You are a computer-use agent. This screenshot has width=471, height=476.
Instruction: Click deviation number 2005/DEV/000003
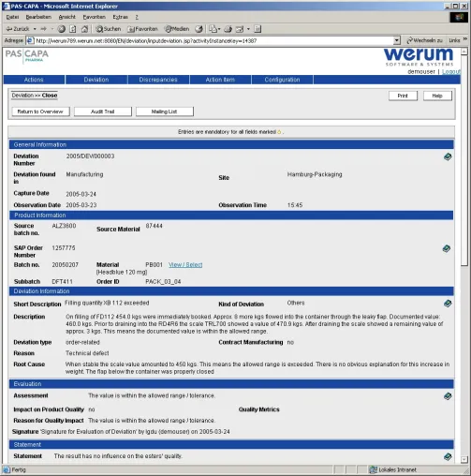click(90, 156)
